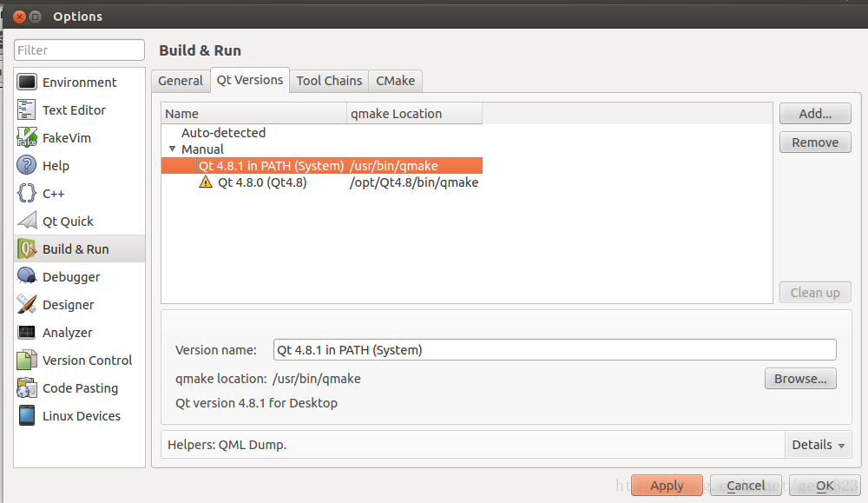Open the Debugger bug icon

[27, 276]
